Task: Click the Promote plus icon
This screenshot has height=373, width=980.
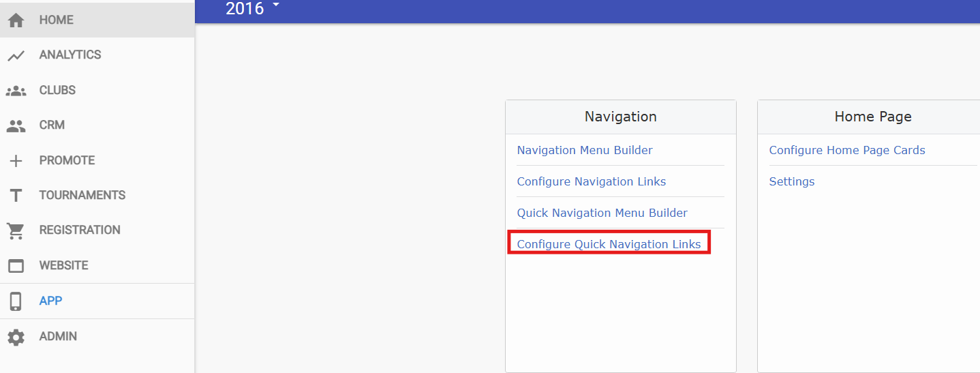Action: 16,160
